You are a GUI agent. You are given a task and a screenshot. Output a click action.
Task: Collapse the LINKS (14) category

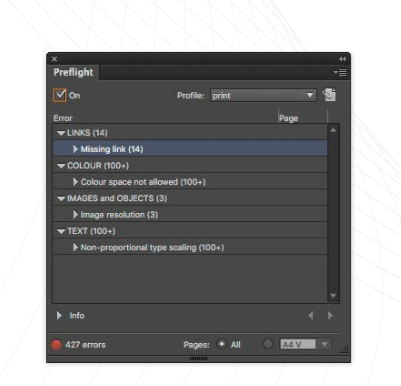pyautogui.click(x=61, y=133)
